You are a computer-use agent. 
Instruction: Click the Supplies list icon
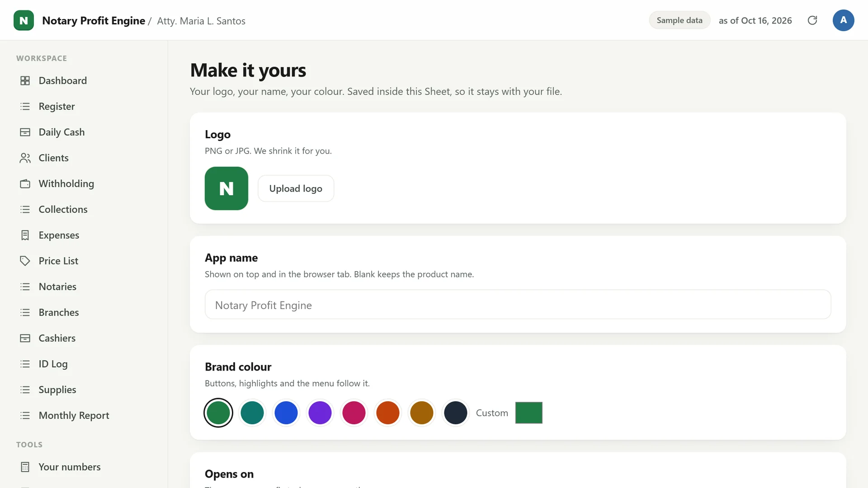[x=25, y=389]
